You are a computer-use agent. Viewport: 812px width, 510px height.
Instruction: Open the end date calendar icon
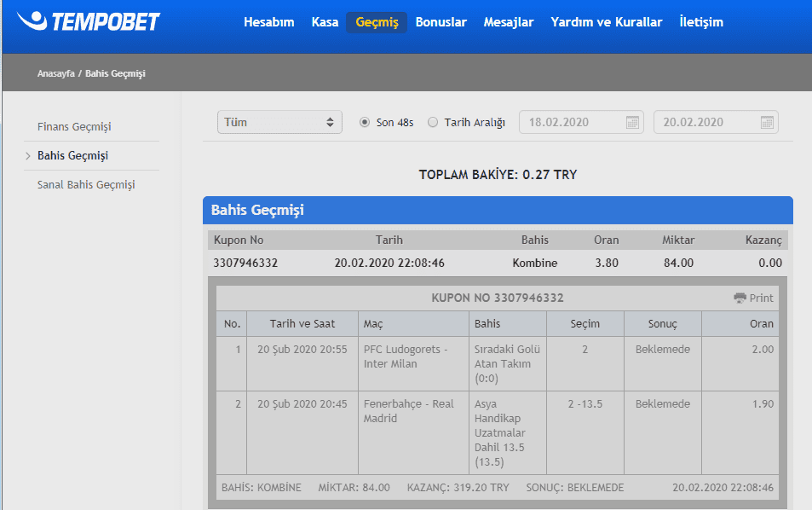tap(767, 122)
